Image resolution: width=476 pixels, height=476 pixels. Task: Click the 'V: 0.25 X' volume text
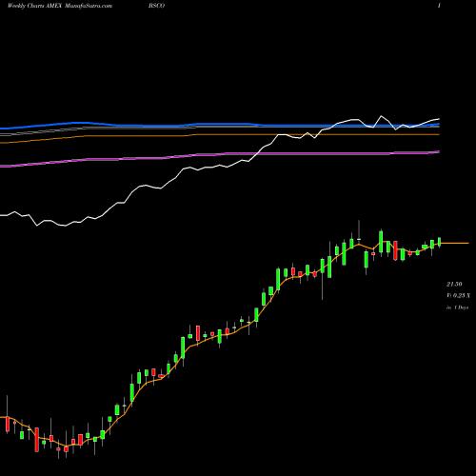tap(458, 296)
